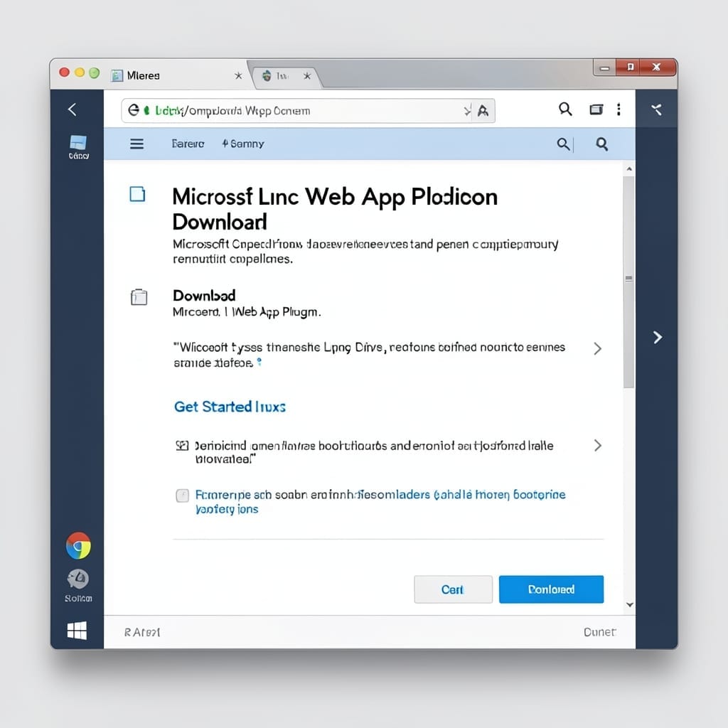
Task: Open the Get Started link heading
Action: pos(230,407)
